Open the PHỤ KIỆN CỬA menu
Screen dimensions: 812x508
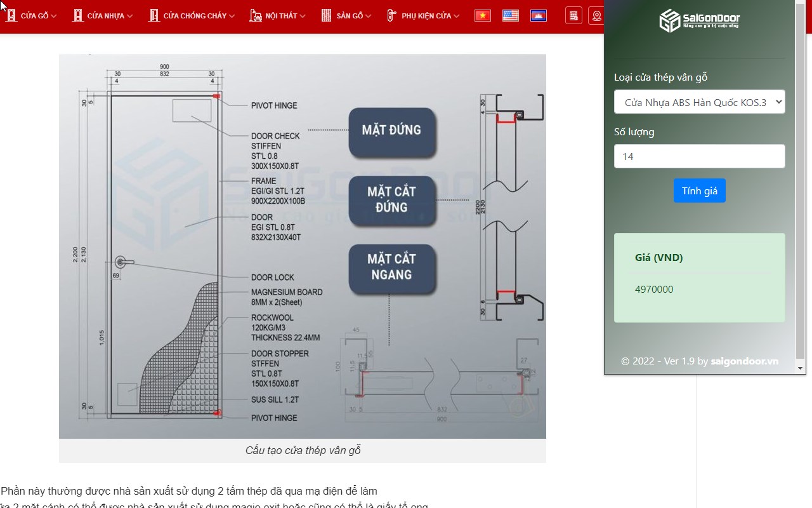(426, 16)
